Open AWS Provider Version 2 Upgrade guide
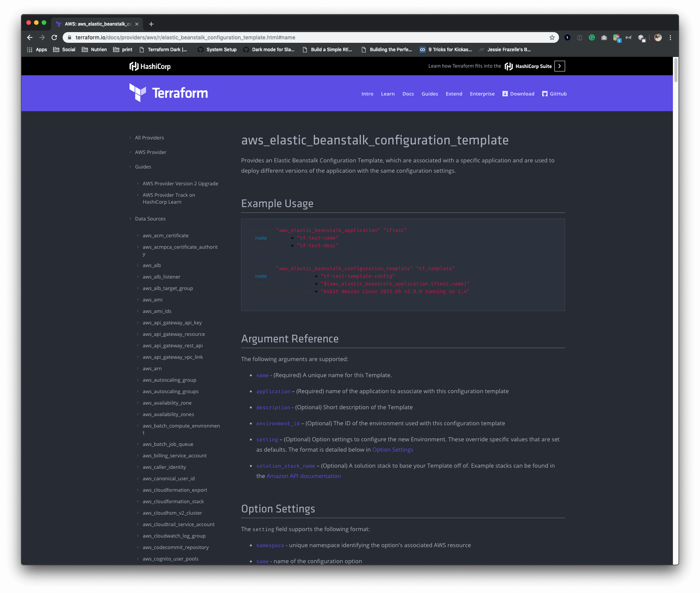 (x=180, y=183)
